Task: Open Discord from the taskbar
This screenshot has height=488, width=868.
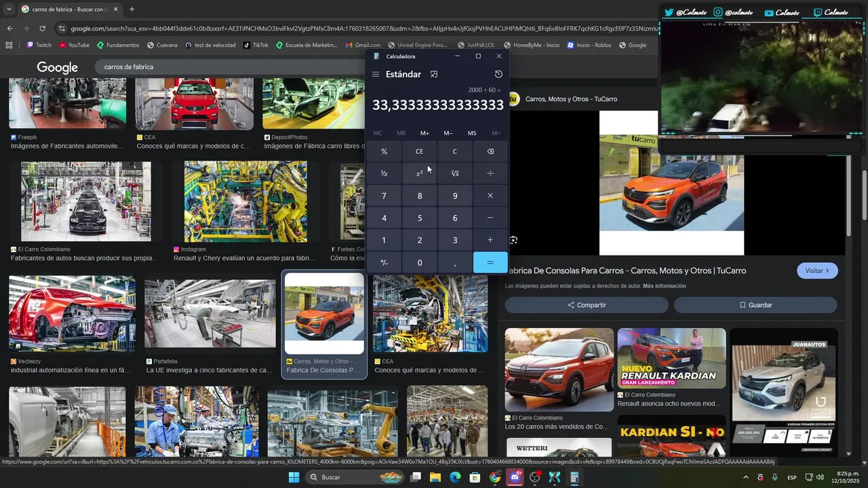Action: point(515,477)
